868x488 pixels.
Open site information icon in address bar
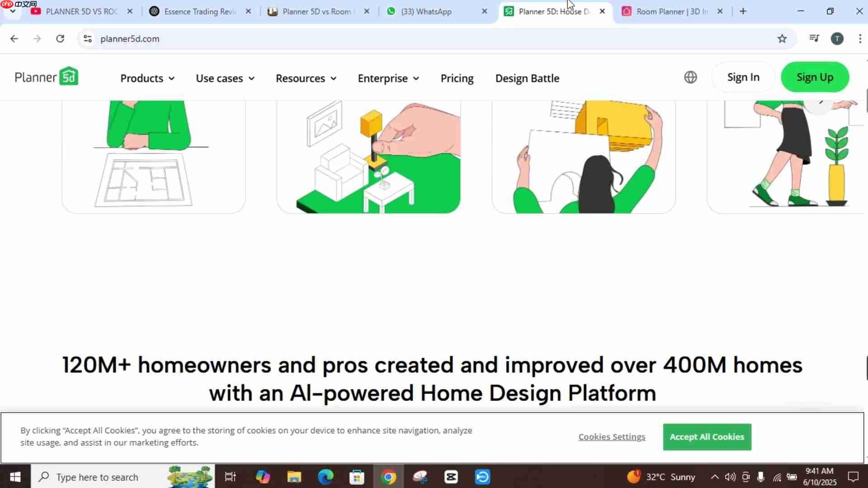(x=88, y=39)
